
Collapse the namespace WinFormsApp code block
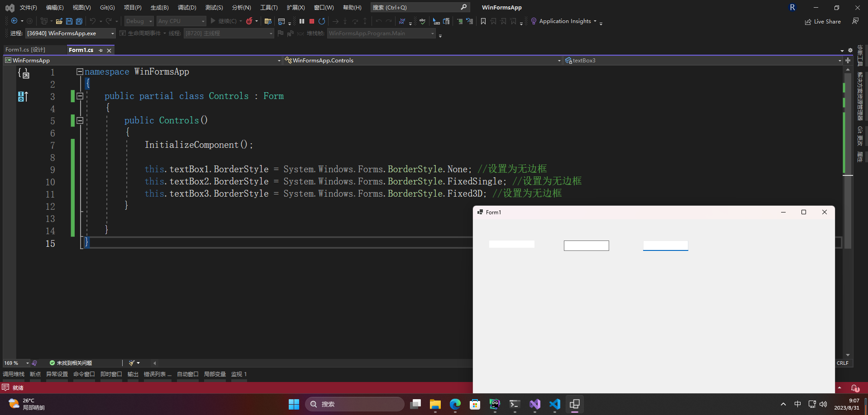[x=80, y=71]
